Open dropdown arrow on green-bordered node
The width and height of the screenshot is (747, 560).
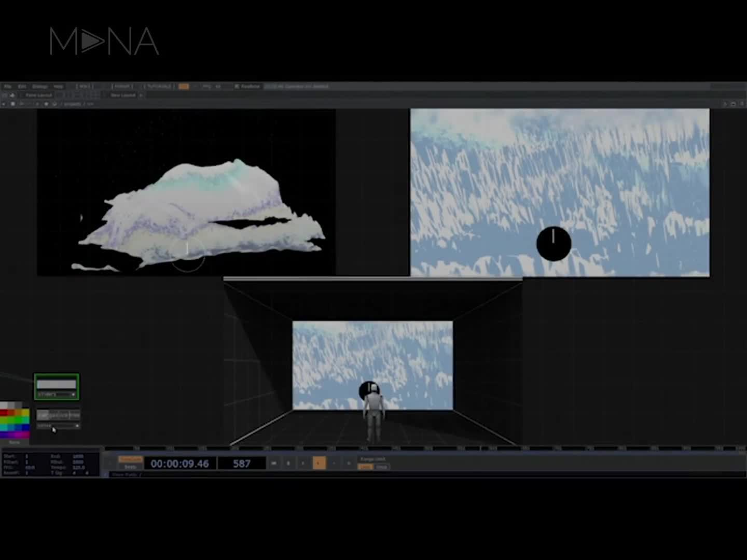pos(73,395)
